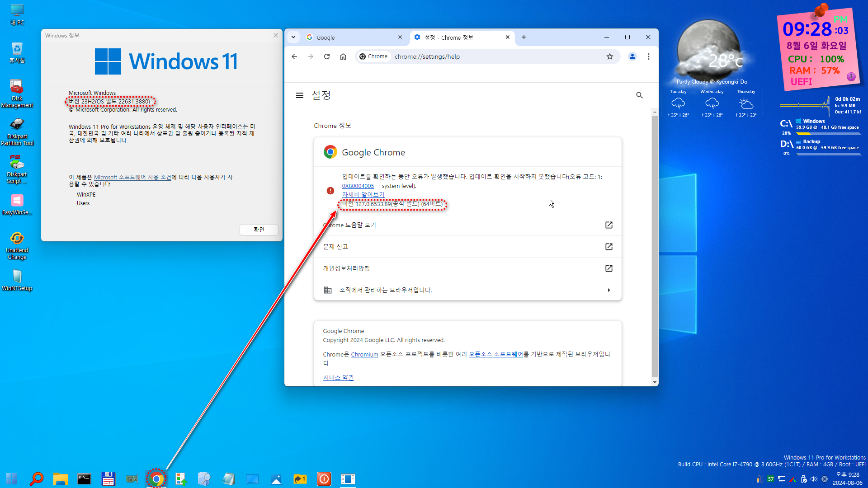The width and height of the screenshot is (868, 488).
Task: Click the D:\ Backup drive gadget bar
Action: pos(828,154)
